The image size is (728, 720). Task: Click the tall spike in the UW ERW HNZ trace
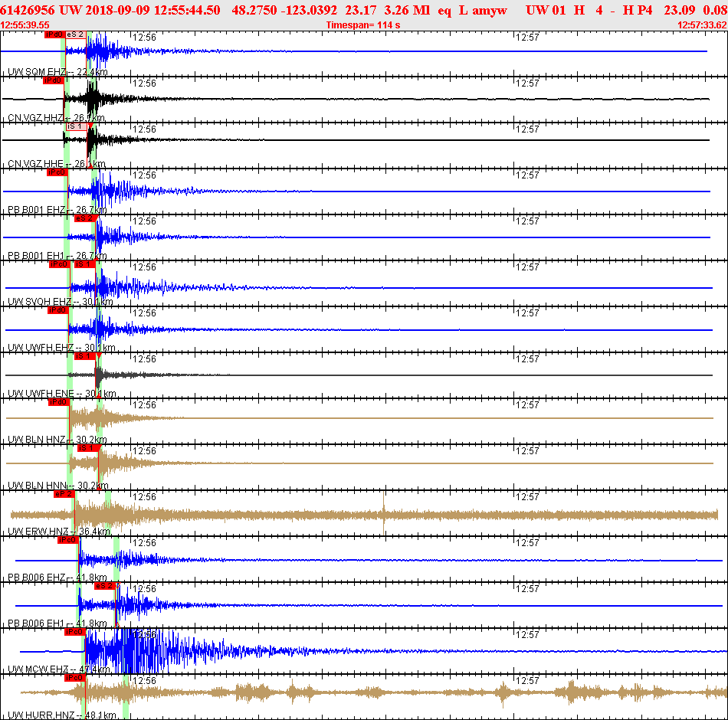tap(383, 512)
